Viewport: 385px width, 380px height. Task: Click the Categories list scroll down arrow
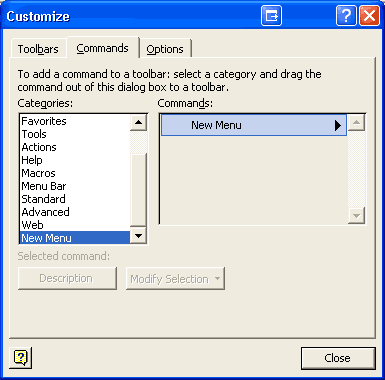[138, 236]
